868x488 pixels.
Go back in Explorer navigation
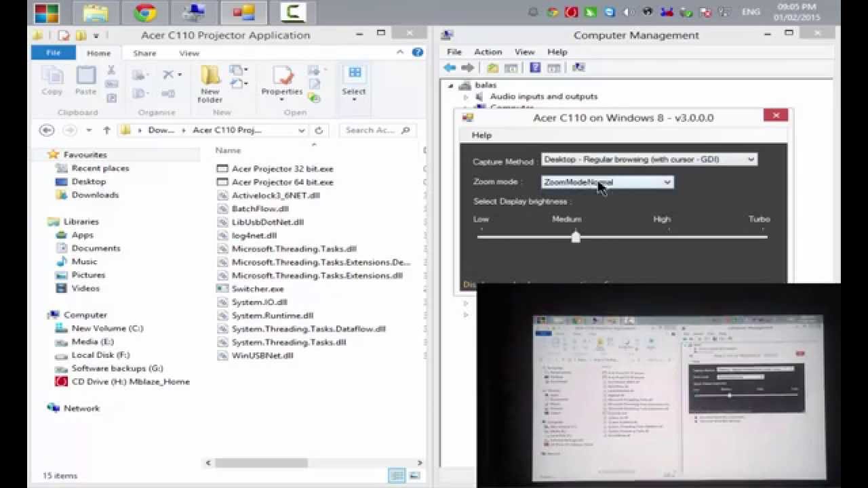47,130
